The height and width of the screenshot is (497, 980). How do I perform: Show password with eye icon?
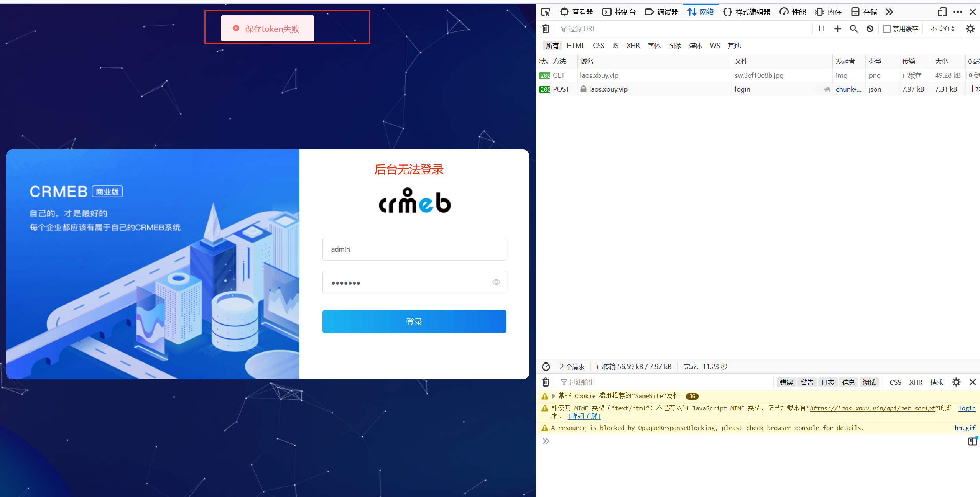[496, 282]
